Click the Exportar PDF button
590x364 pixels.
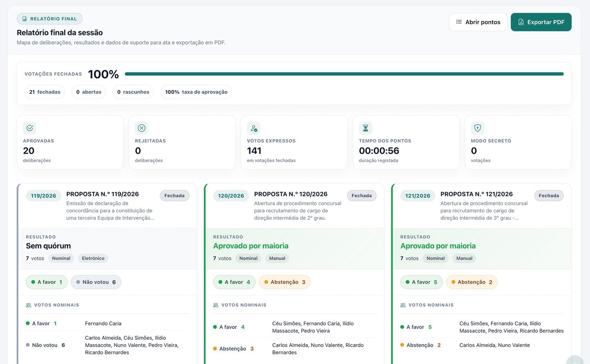(x=541, y=22)
